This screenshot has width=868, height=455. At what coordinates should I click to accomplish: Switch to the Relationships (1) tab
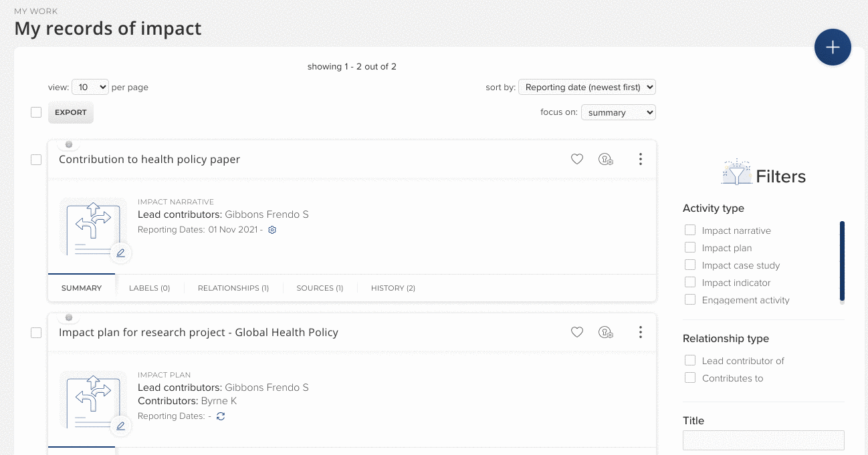(233, 288)
